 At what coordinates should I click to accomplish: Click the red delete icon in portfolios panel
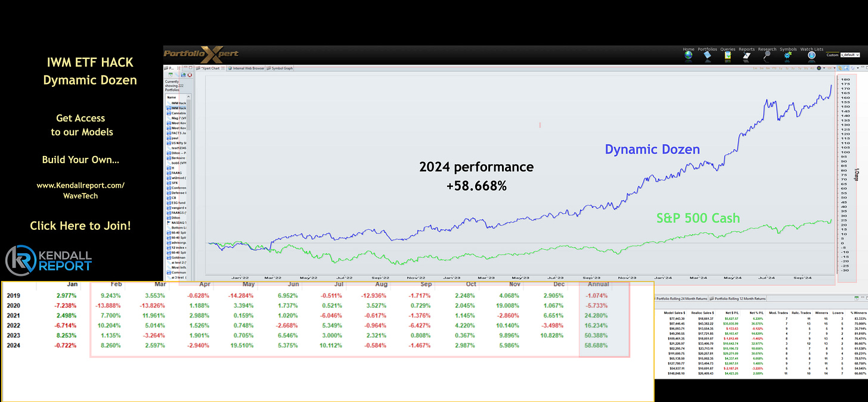coord(190,75)
